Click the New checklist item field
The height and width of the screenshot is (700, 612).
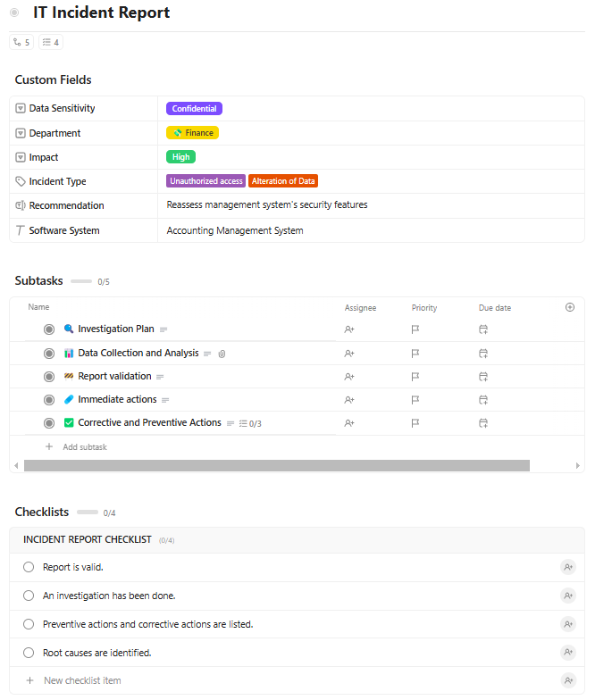[x=82, y=680]
